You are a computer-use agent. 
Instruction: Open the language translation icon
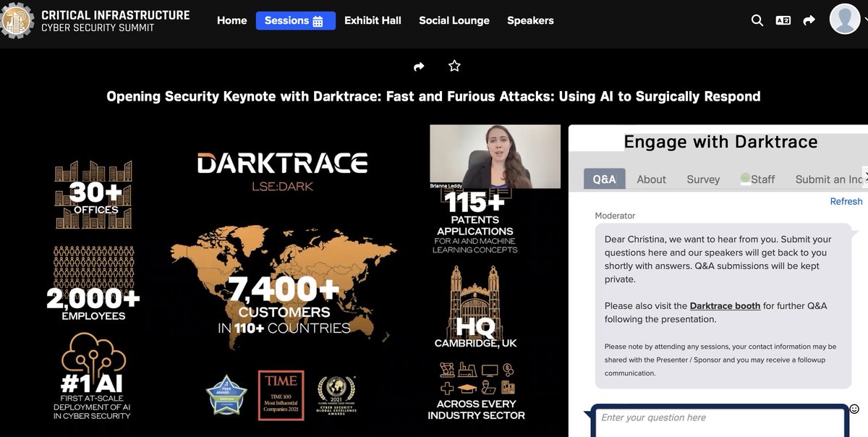click(x=783, y=20)
